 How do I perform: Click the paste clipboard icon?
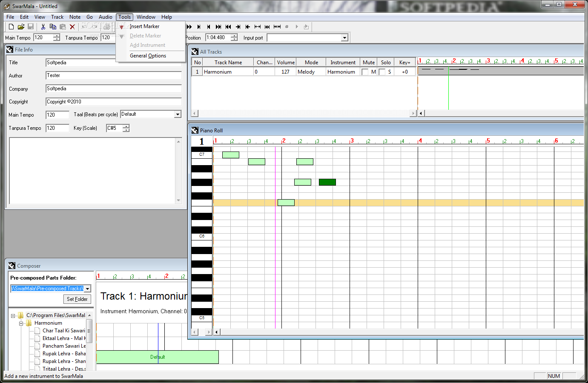click(x=63, y=27)
